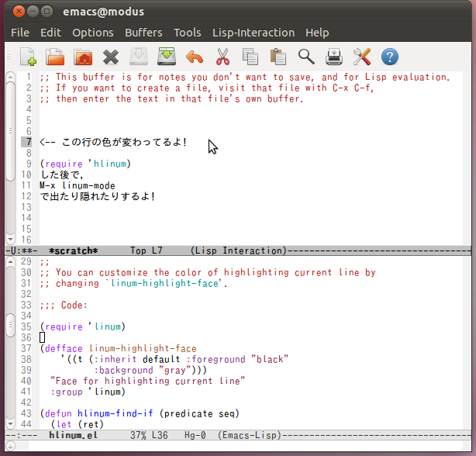Undo with the orange arrow icon
The image size is (476, 456).
[195, 57]
